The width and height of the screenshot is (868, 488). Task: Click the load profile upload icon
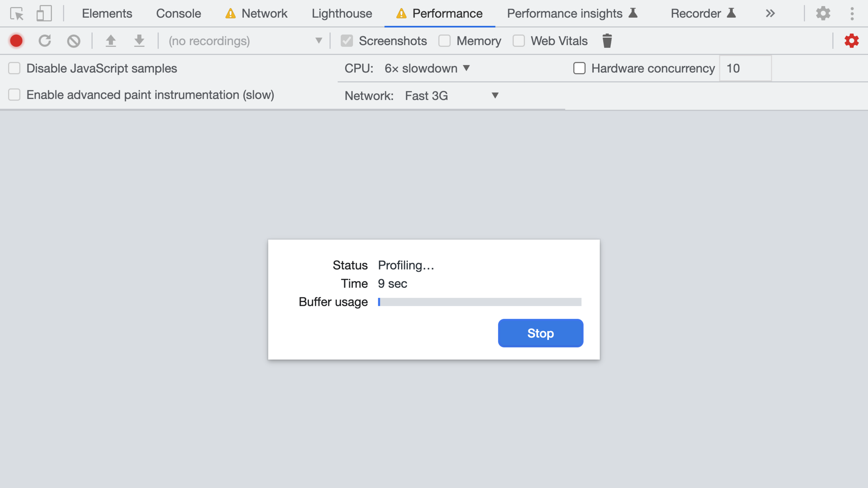[111, 41]
